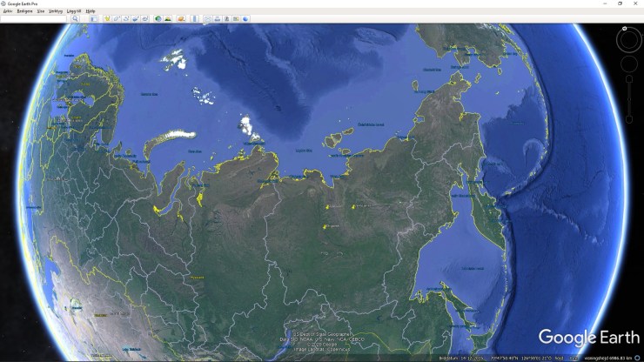
Task: Open the Redigera menu
Action: tap(24, 11)
